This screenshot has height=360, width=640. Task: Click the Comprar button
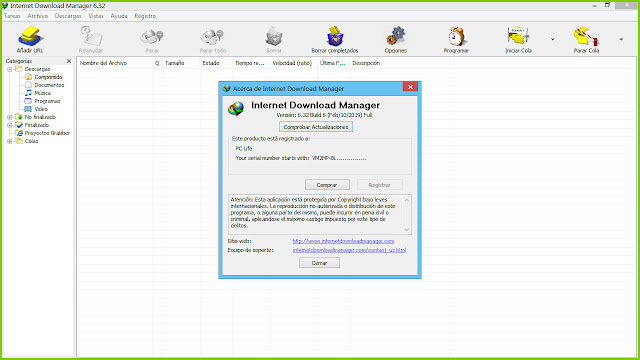click(x=327, y=185)
